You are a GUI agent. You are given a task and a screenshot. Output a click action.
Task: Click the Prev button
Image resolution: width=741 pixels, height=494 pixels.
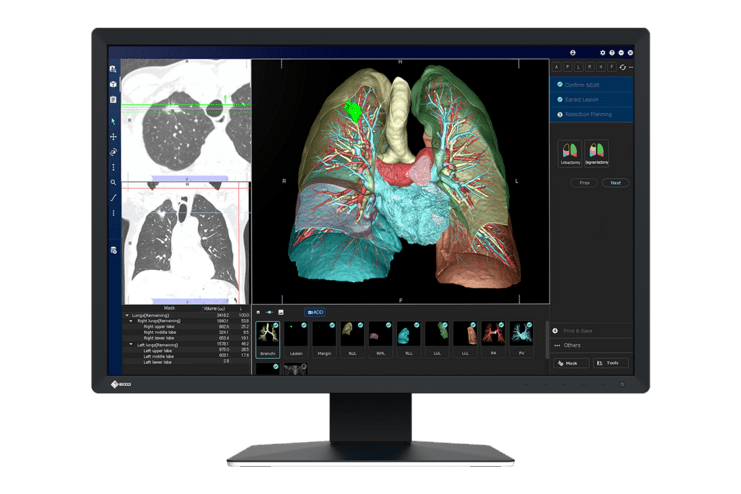click(585, 183)
